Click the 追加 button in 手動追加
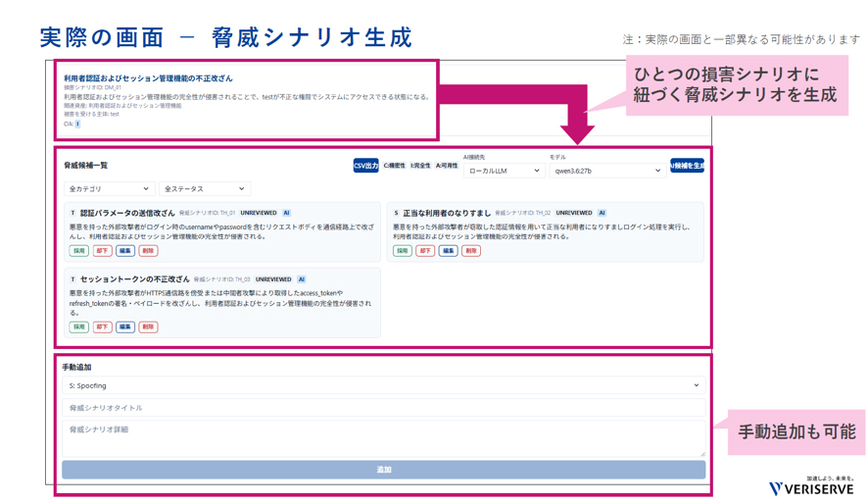The width and height of the screenshot is (868, 503). (384, 470)
